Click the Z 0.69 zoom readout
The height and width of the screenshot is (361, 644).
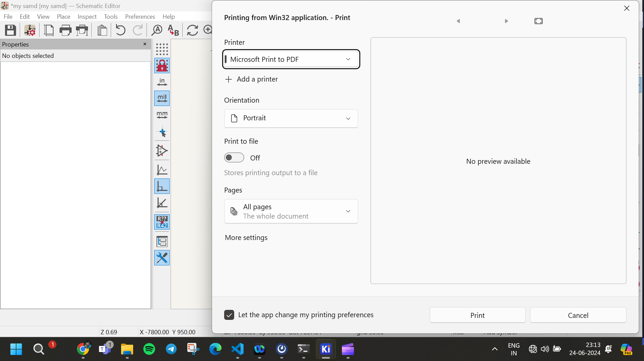point(109,332)
